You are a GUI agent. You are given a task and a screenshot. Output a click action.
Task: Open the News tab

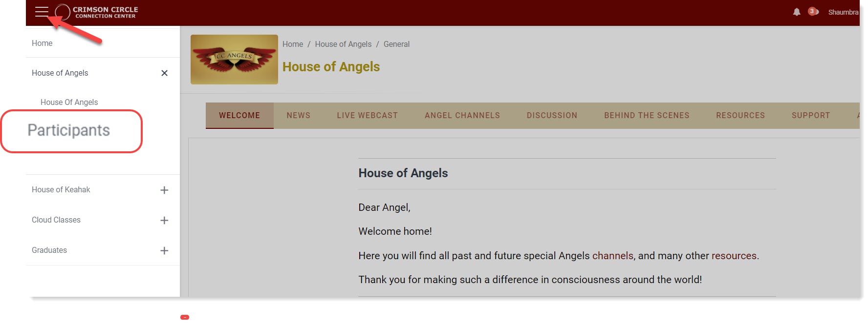[299, 116]
